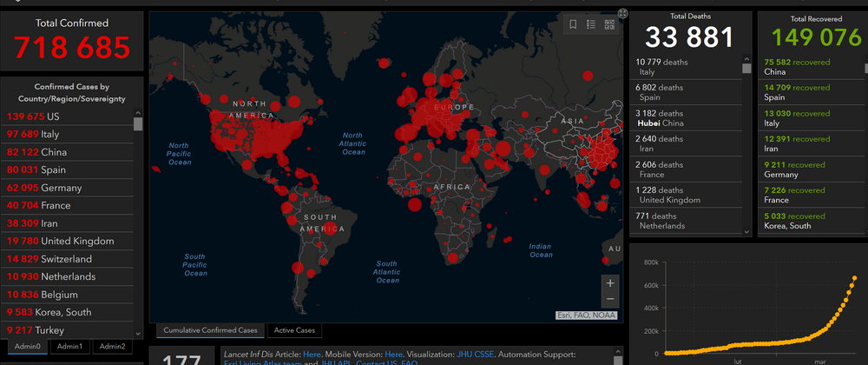Select the Admin2 tab
Image resolution: width=868 pixels, height=365 pixels.
coord(112,347)
